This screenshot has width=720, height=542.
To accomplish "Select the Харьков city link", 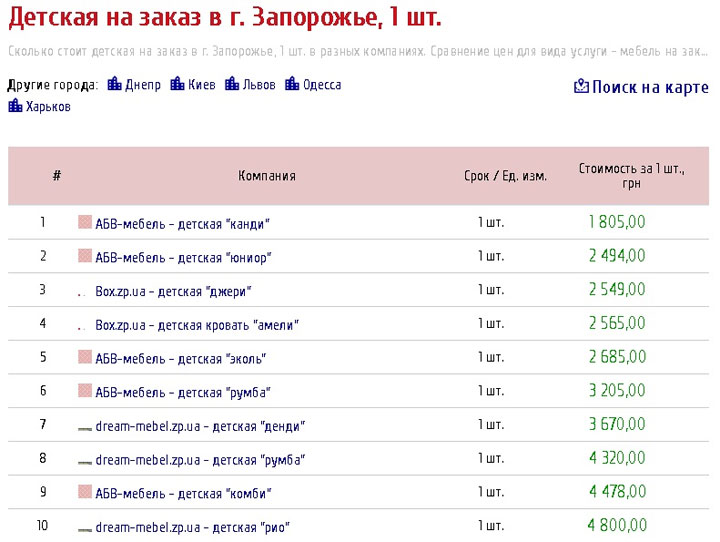I will (48, 107).
